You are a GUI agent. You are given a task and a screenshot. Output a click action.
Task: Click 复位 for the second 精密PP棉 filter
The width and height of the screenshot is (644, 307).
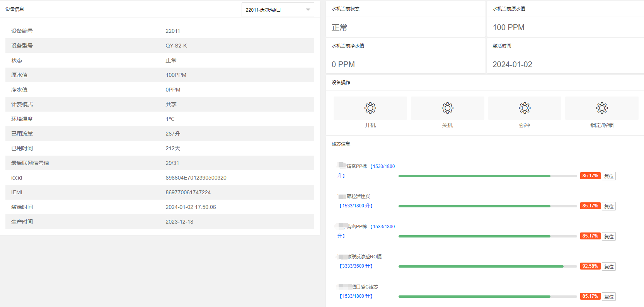tap(609, 236)
